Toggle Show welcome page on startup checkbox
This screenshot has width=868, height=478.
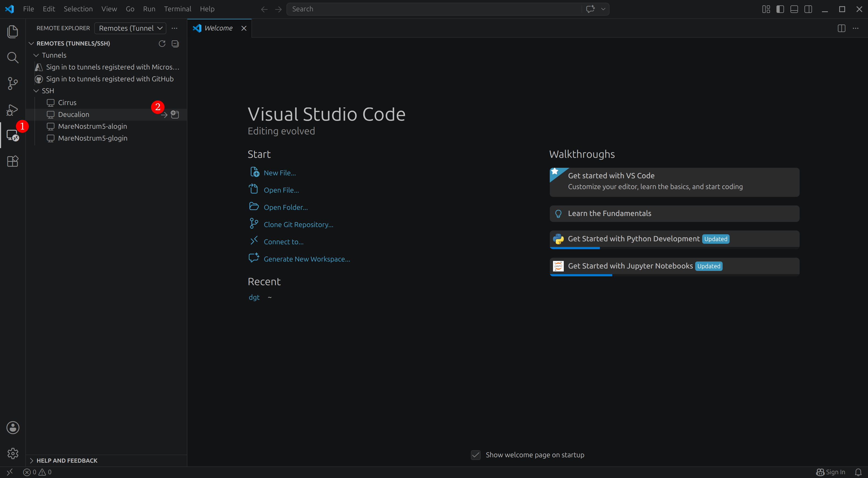(475, 455)
